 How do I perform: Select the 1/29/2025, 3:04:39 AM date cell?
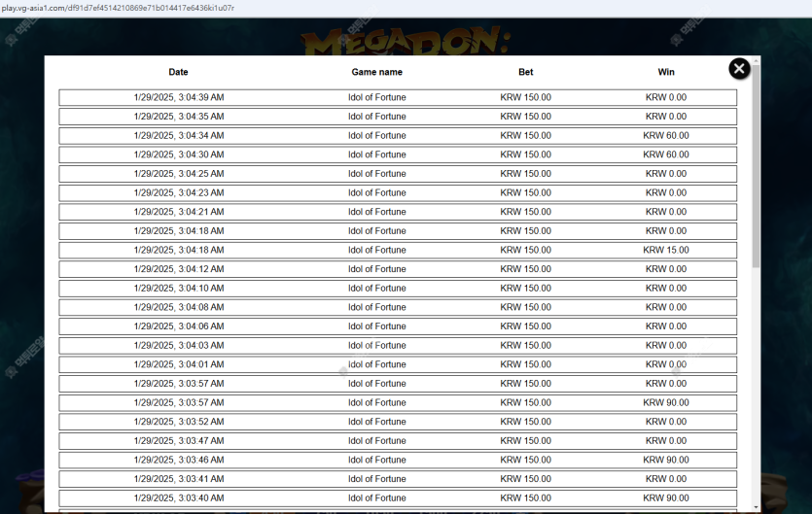[179, 97]
